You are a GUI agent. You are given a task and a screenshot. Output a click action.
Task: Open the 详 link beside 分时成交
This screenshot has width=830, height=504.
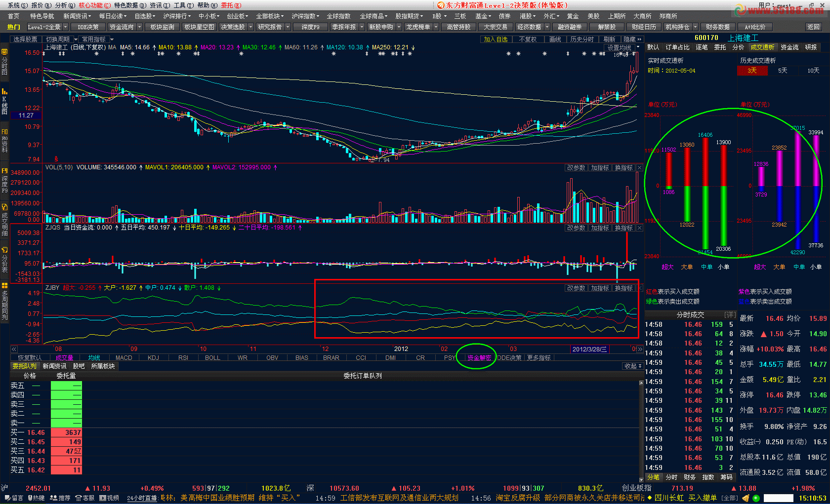point(730,314)
